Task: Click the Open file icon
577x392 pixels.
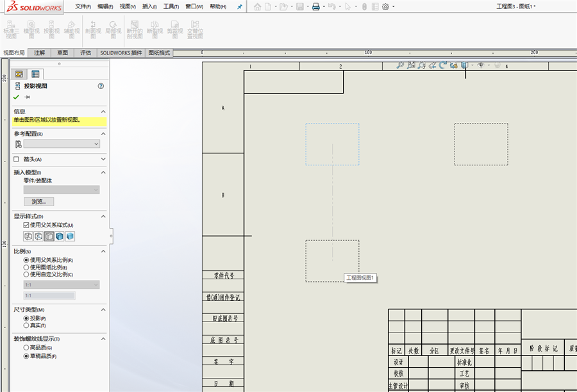Action: click(x=283, y=6)
